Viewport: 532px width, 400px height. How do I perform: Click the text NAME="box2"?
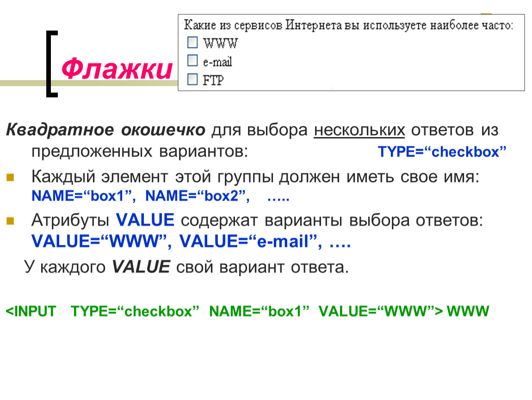click(198, 196)
